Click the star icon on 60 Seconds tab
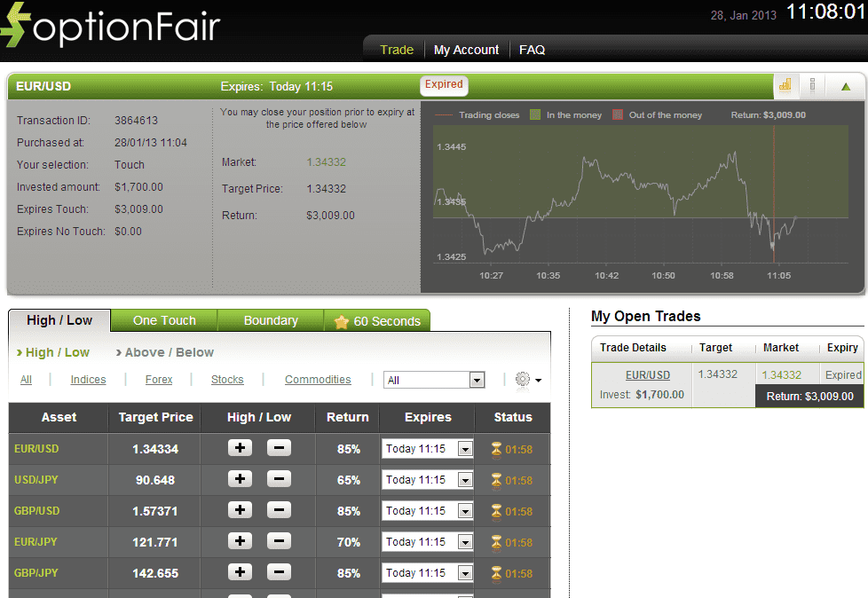 [342, 320]
